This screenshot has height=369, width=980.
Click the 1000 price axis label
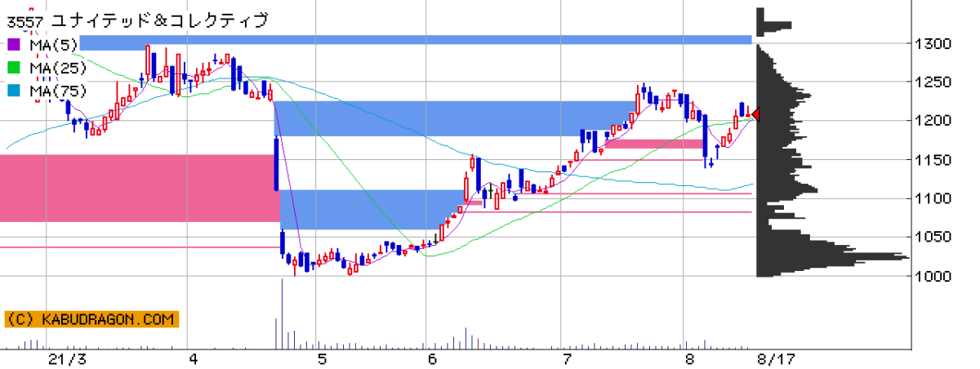point(934,276)
